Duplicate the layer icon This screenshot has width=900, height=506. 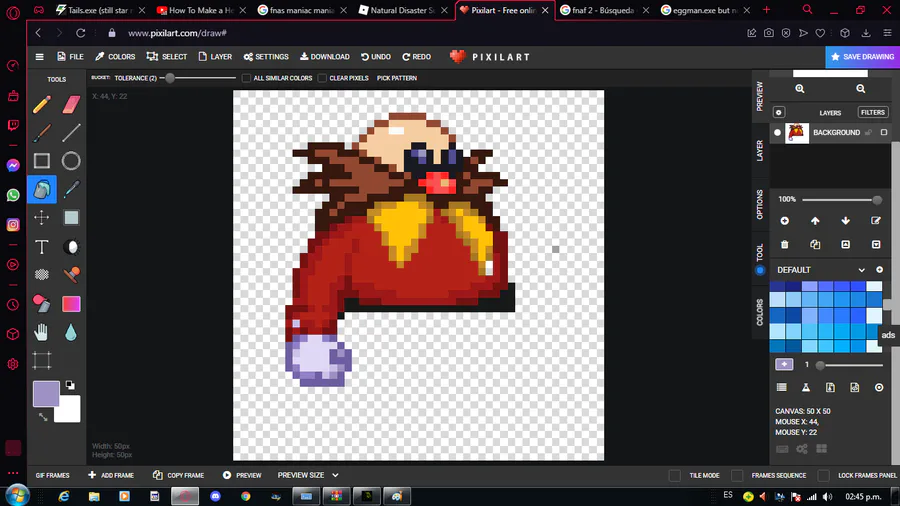815,244
